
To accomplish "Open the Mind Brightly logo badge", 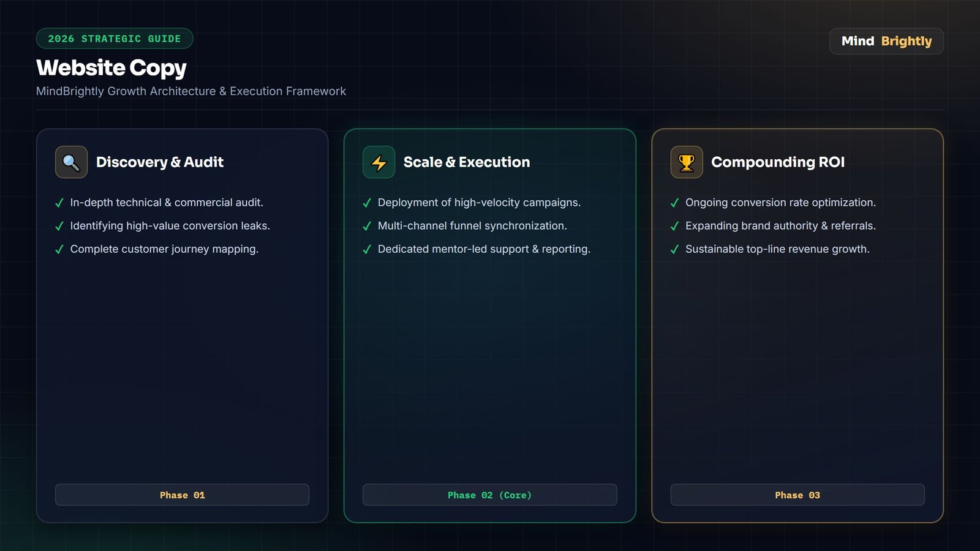I will point(886,41).
